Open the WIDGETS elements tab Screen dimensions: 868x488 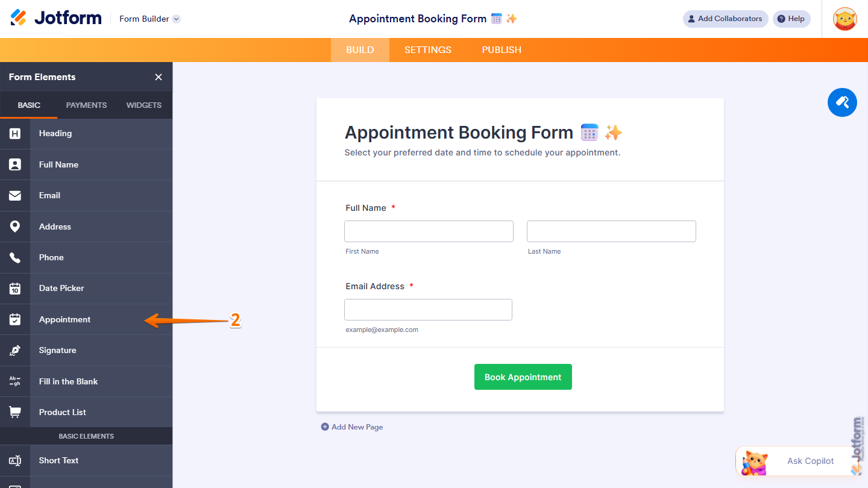click(143, 105)
